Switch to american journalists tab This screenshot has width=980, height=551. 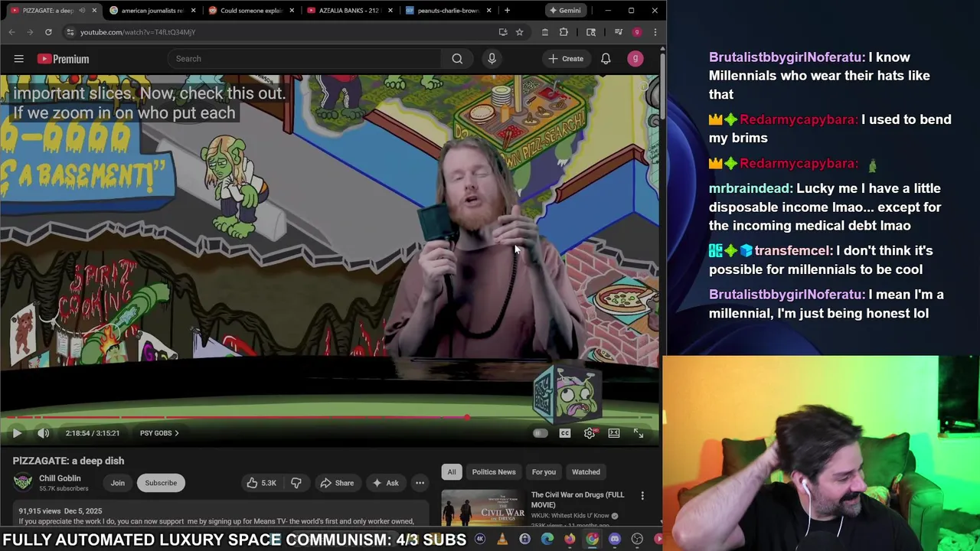click(152, 11)
